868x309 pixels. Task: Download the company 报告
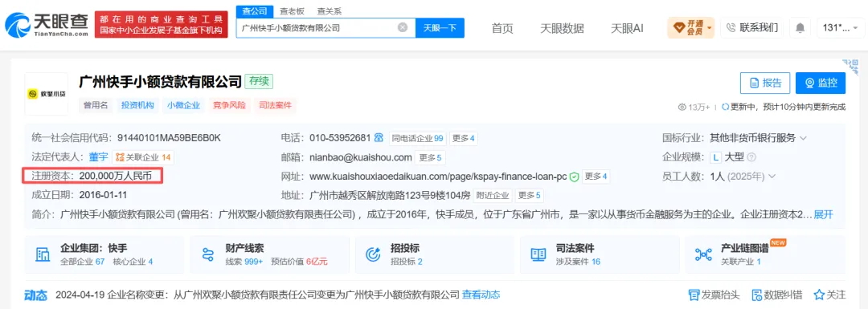click(766, 83)
